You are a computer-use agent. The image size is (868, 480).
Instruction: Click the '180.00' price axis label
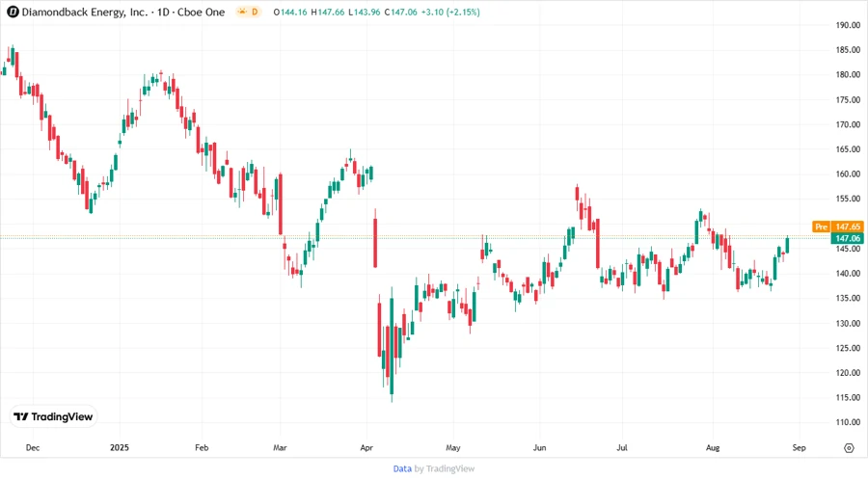(x=848, y=74)
